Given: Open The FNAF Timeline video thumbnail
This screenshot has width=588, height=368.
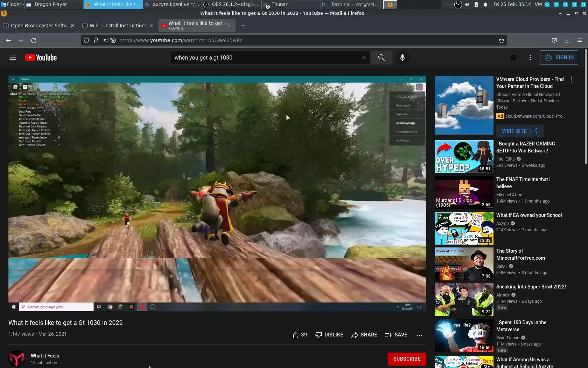Looking at the screenshot, I should 464,192.
